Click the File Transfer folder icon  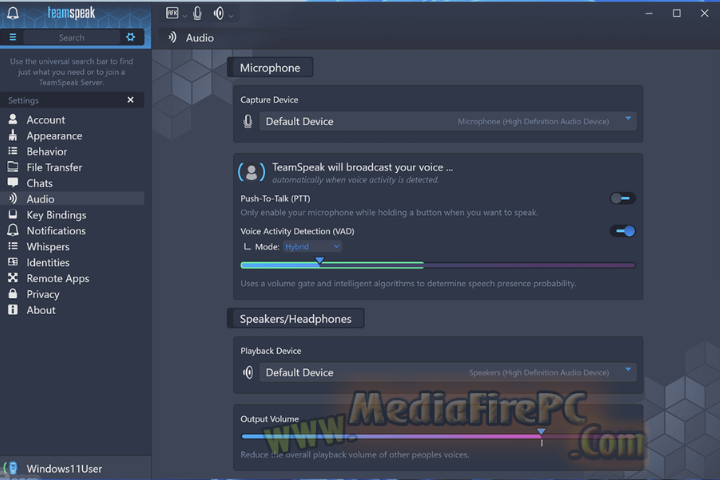tap(13, 167)
